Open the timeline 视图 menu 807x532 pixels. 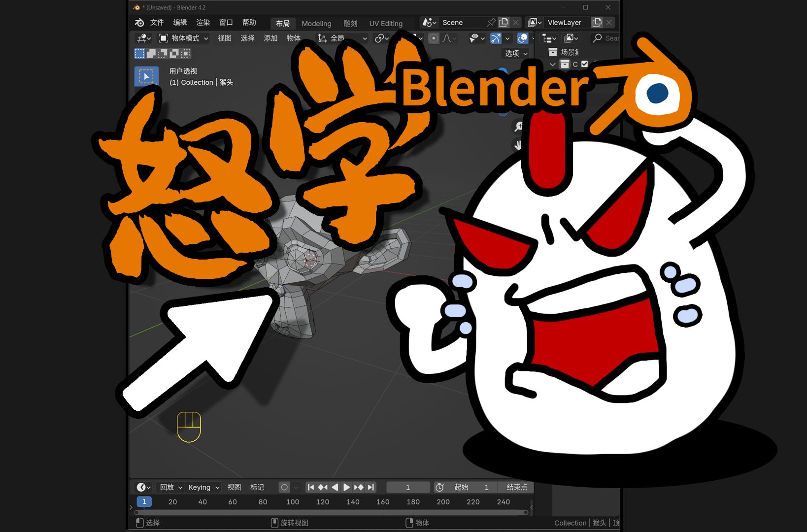(234, 487)
